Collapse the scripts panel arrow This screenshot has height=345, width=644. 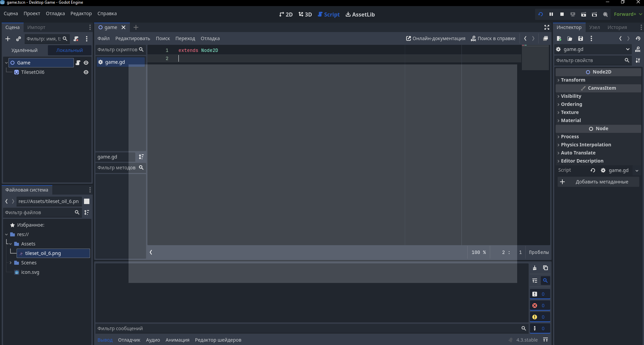click(151, 252)
